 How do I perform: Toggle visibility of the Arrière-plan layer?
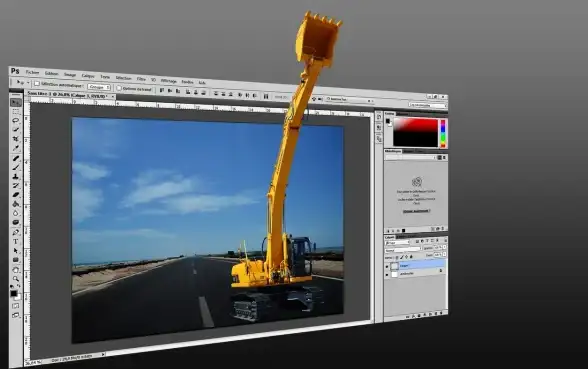[387, 274]
